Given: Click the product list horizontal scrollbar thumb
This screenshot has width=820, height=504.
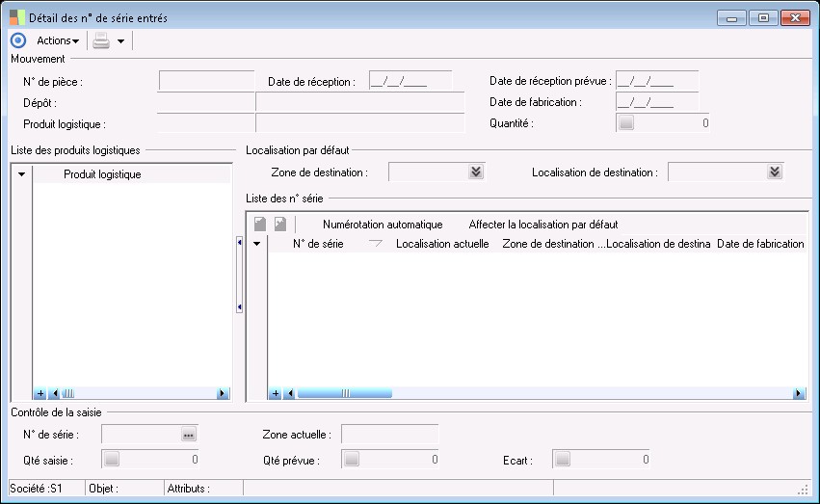Looking at the screenshot, I should [x=68, y=393].
